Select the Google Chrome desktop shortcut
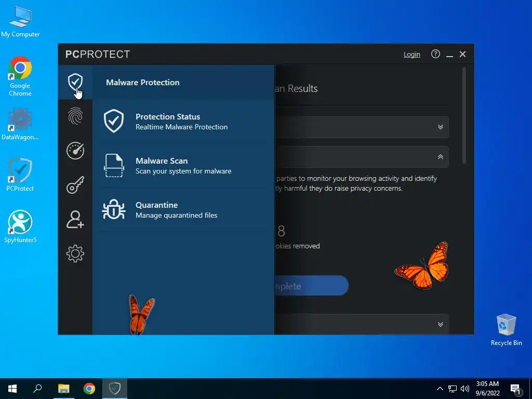Screen dimensions: 532x399 20,77
